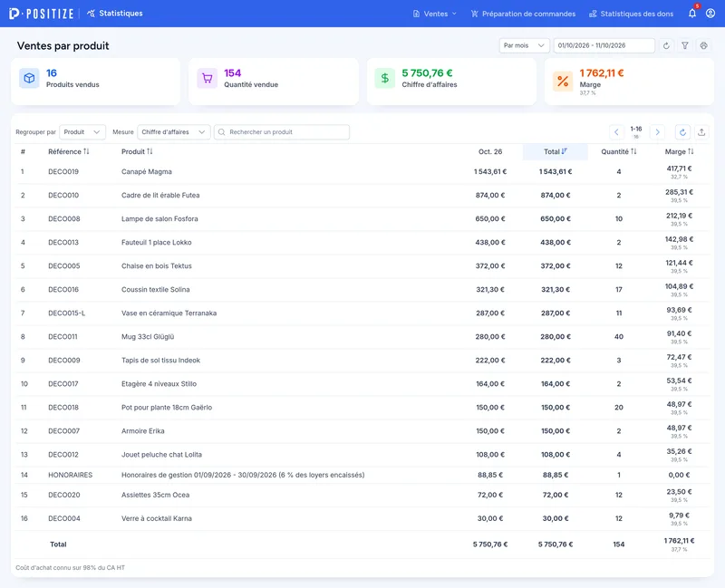This screenshot has width=725, height=588.
Task: Go to previous page arrow
Action: point(616,132)
